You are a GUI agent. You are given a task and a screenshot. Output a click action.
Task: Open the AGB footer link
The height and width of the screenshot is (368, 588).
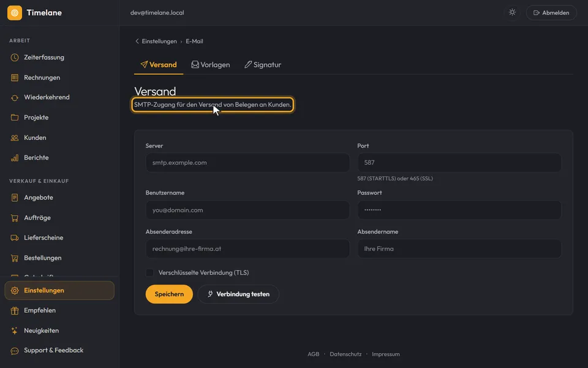[x=314, y=354]
